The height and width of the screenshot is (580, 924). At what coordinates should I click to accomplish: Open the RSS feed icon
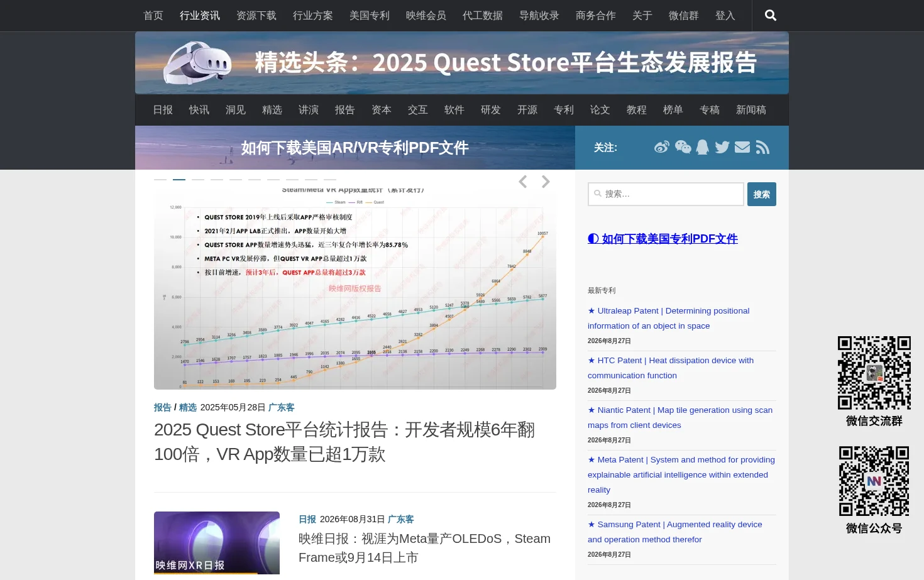[762, 147]
